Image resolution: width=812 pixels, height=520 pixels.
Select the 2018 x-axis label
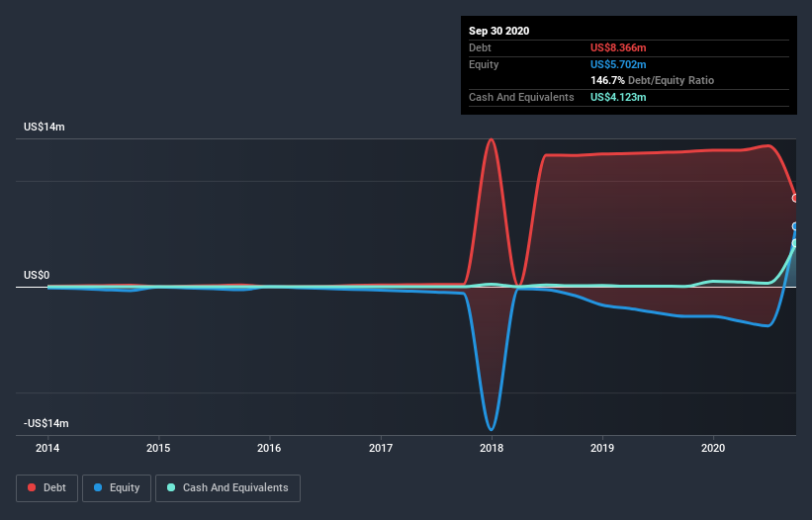click(492, 448)
